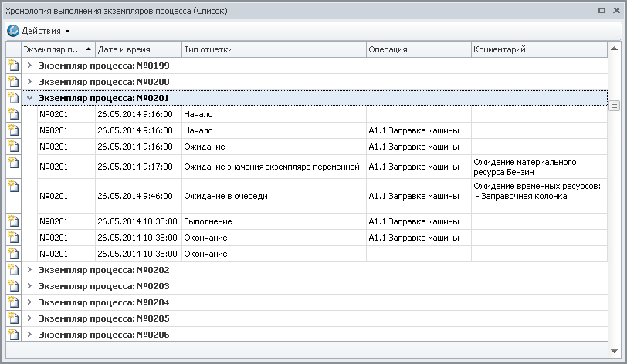Image resolution: width=627 pixels, height=364 pixels.
Task: Click document icon of group №0205
Action: pos(14,318)
